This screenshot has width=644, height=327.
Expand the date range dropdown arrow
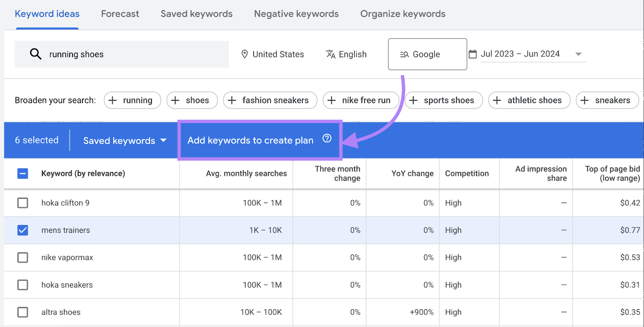(578, 54)
